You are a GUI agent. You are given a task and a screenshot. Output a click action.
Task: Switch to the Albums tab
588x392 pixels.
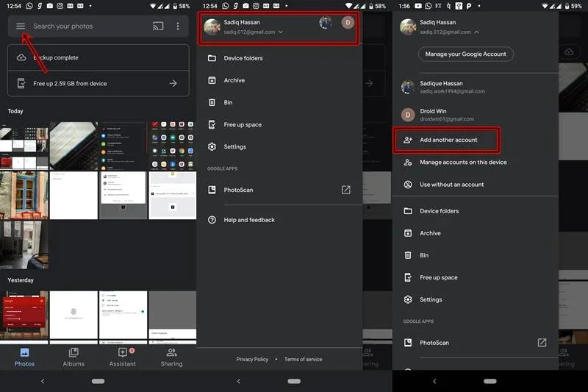click(x=73, y=357)
